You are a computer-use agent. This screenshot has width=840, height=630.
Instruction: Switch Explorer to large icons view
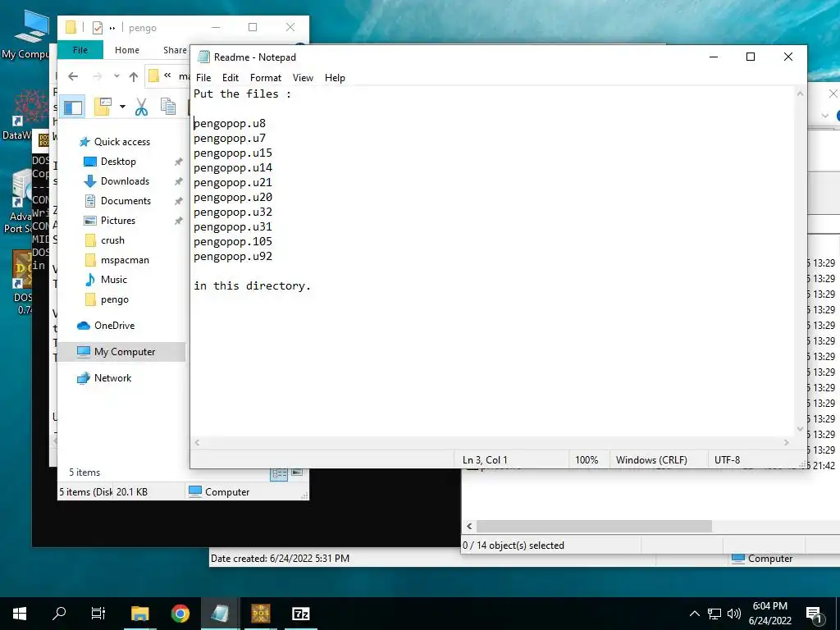(x=297, y=472)
